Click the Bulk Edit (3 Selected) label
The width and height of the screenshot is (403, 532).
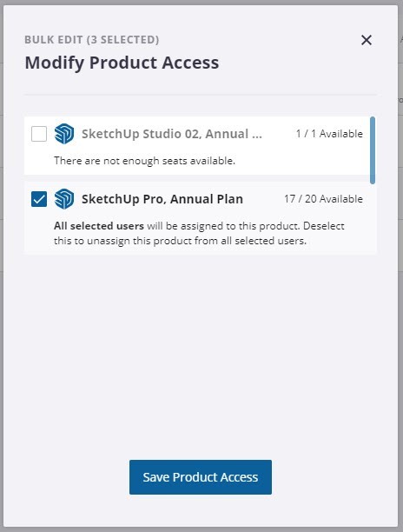coord(91,40)
